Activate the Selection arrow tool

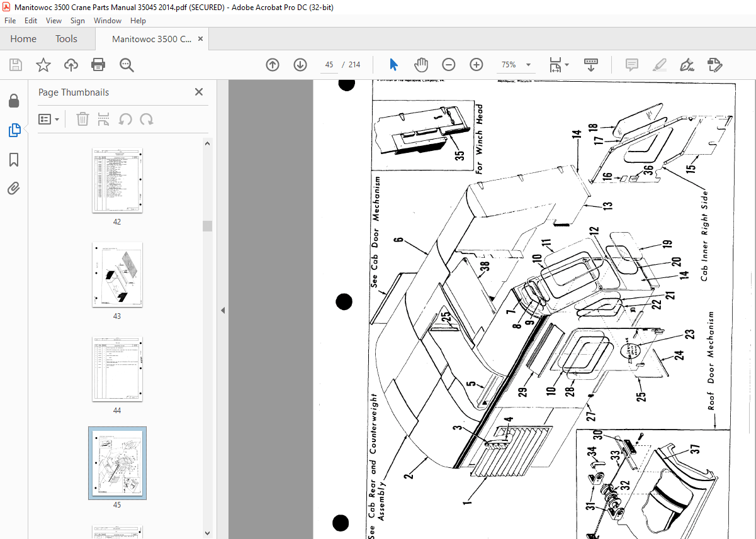393,64
